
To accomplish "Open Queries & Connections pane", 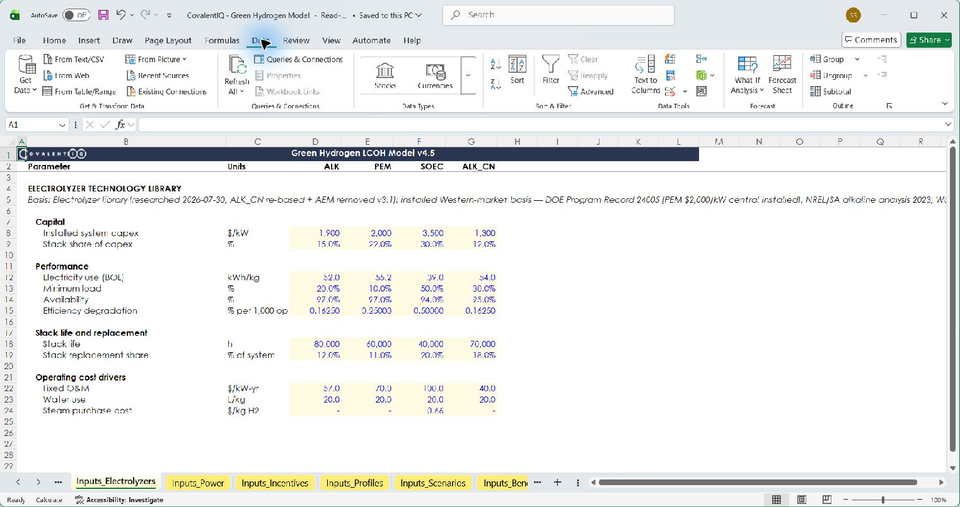I will (x=298, y=59).
